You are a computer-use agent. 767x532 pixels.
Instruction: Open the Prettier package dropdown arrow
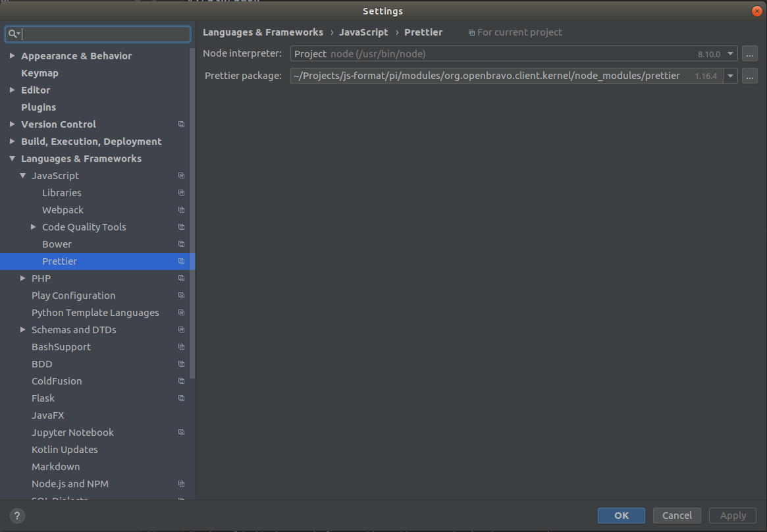pyautogui.click(x=730, y=76)
